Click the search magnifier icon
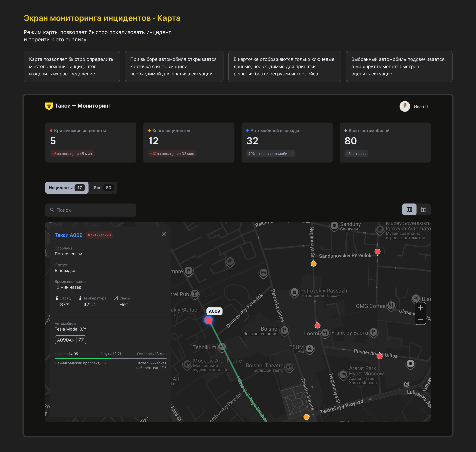 coord(52,210)
